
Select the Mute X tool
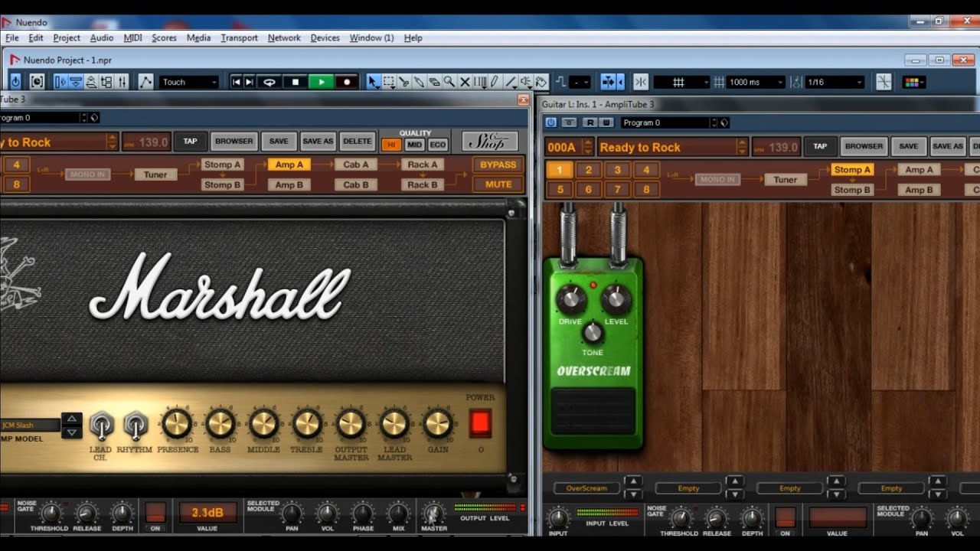(464, 82)
